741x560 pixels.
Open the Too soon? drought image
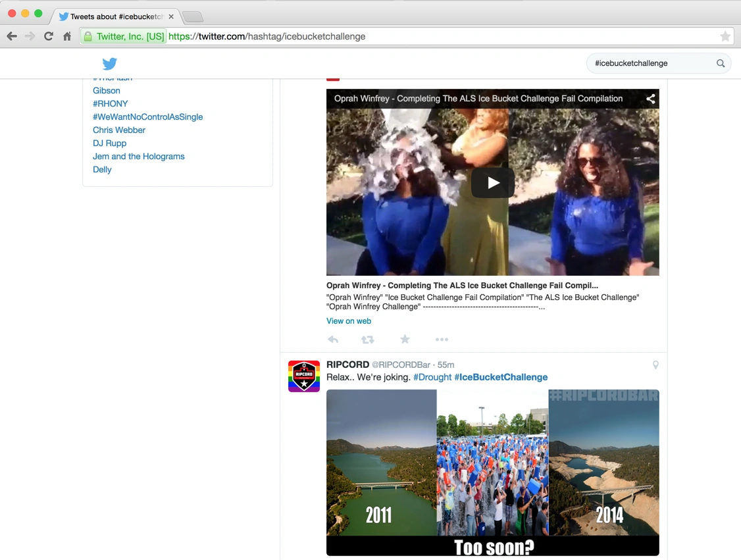tap(492, 472)
